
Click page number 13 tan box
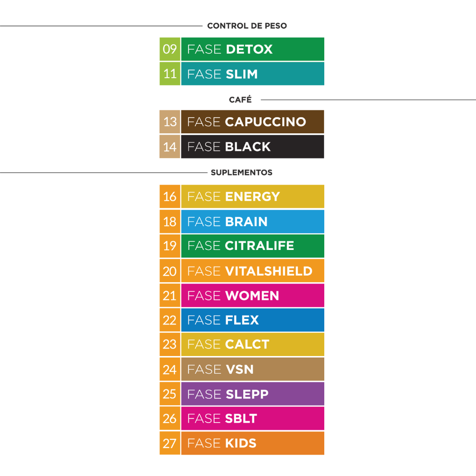(x=170, y=122)
